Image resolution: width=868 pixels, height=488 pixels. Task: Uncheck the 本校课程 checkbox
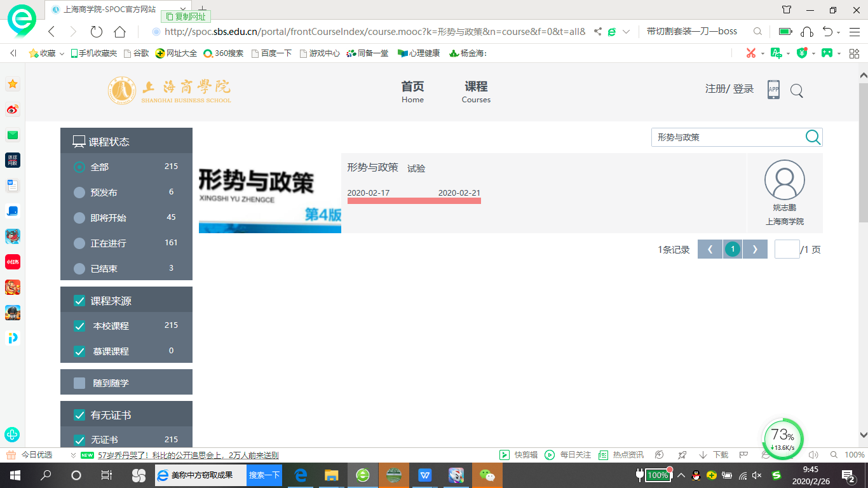pos(79,326)
